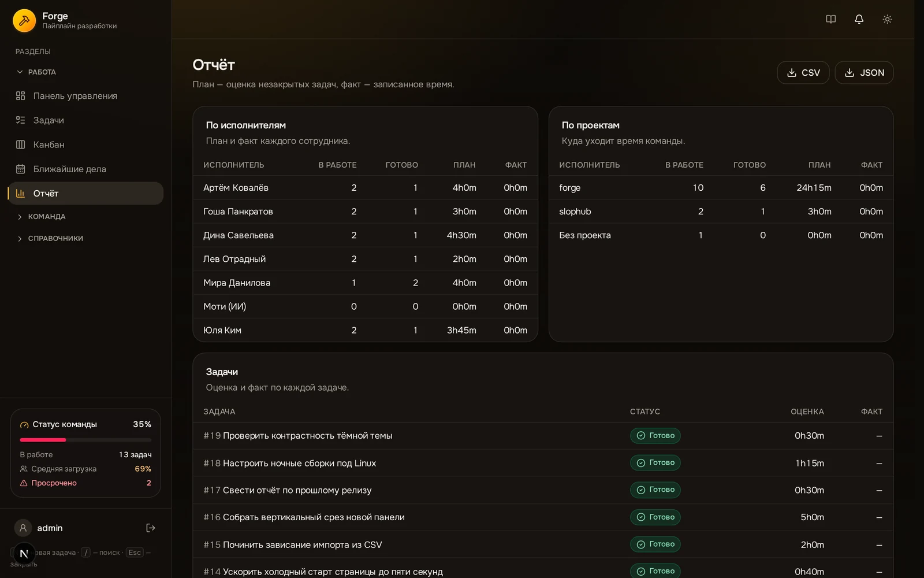Click the ПЛАН header in По исполнителям table
Viewport: 924px width, 578px height.
click(x=464, y=165)
